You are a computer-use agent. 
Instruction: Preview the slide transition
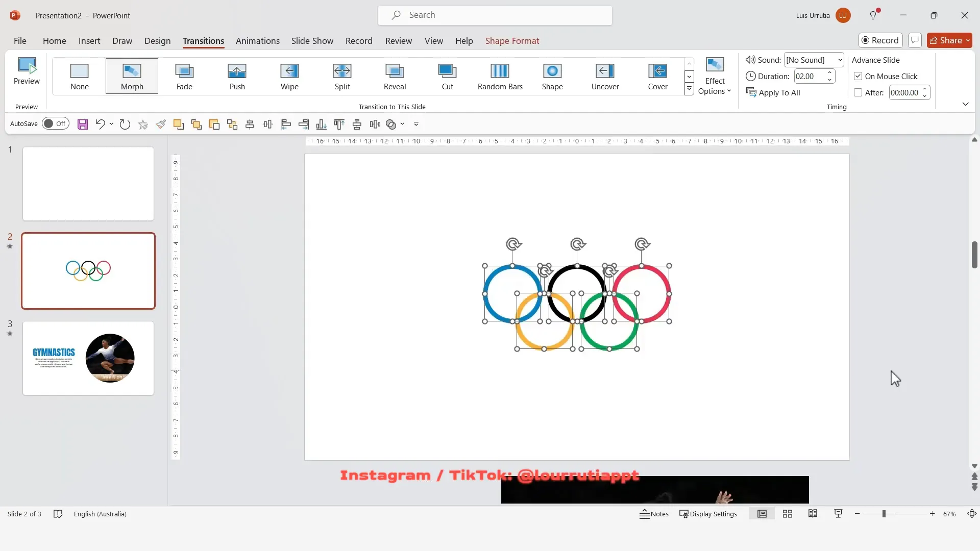[27, 72]
